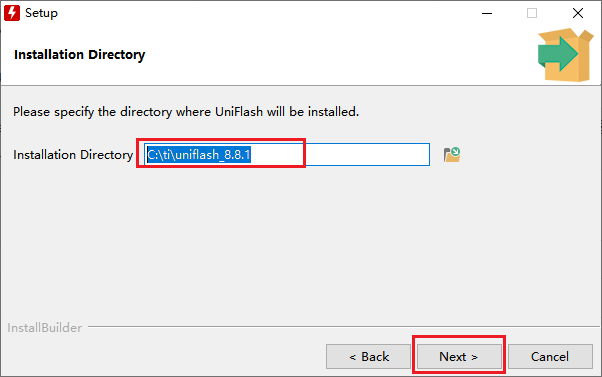The width and height of the screenshot is (602, 377).
Task: Click the cardboard box installer graphic
Action: pyautogui.click(x=566, y=55)
